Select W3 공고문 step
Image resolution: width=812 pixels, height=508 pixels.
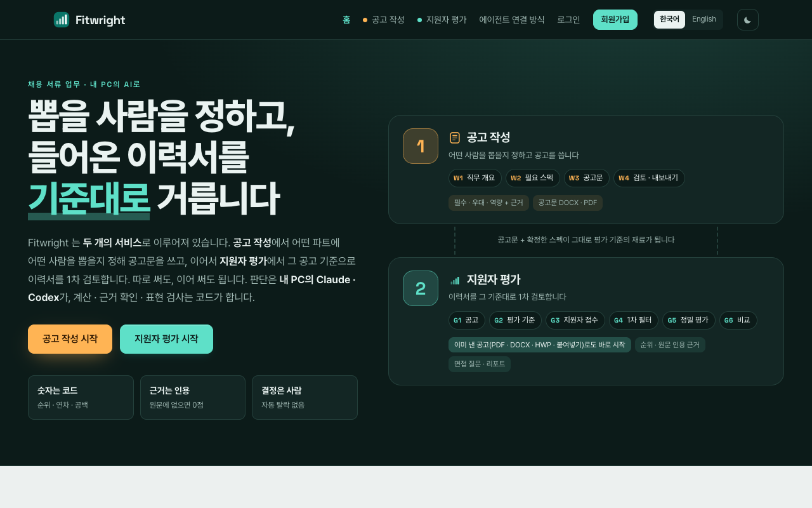pyautogui.click(x=587, y=178)
